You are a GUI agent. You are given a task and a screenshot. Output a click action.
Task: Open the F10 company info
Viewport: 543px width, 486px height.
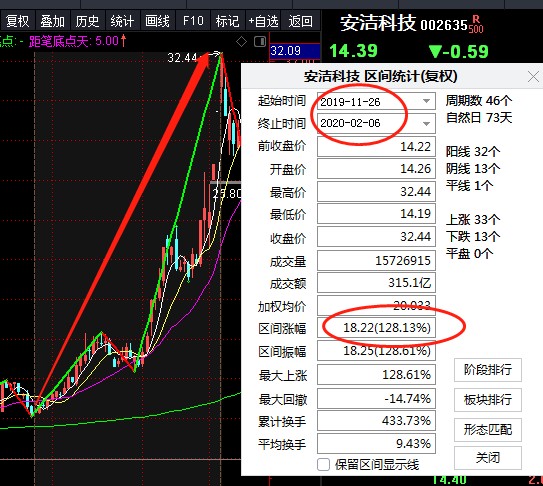point(193,21)
